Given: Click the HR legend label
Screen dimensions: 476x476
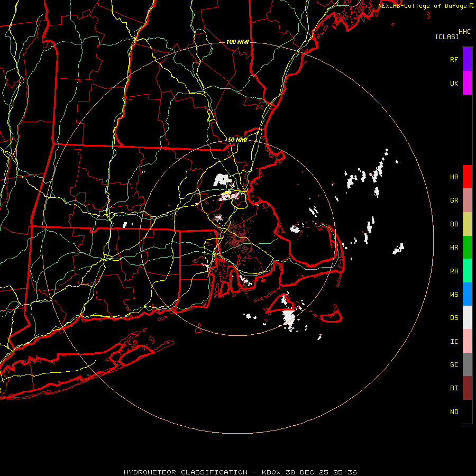Looking at the screenshot, I should click(x=454, y=248).
